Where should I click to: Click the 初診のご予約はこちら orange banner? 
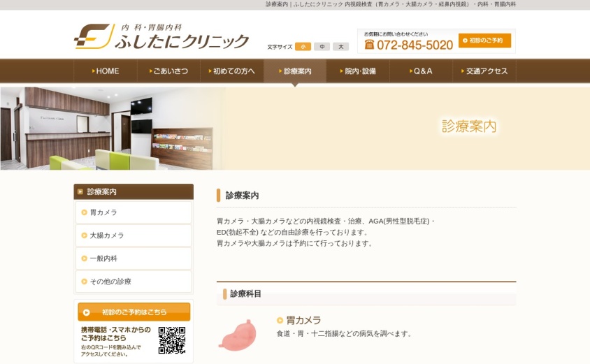pyautogui.click(x=134, y=312)
